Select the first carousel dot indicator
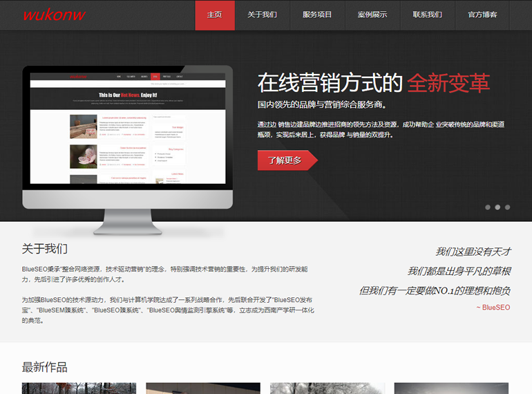This screenshot has height=394, width=532. click(488, 207)
